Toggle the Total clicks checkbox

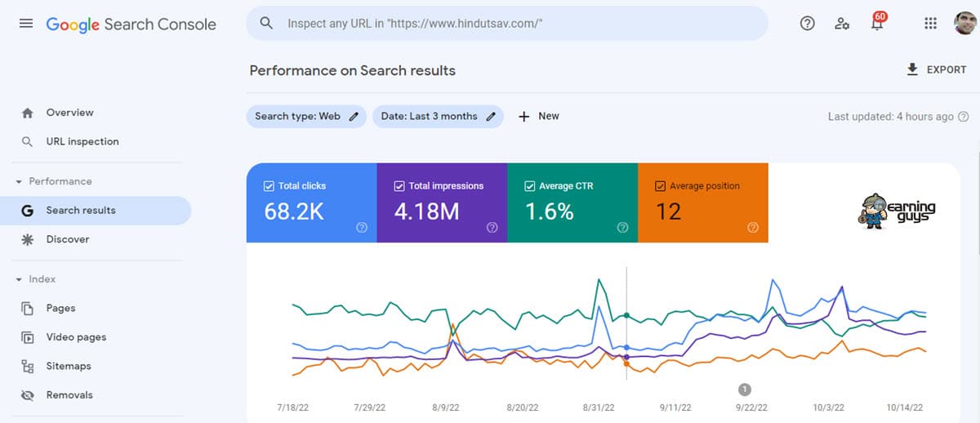269,186
